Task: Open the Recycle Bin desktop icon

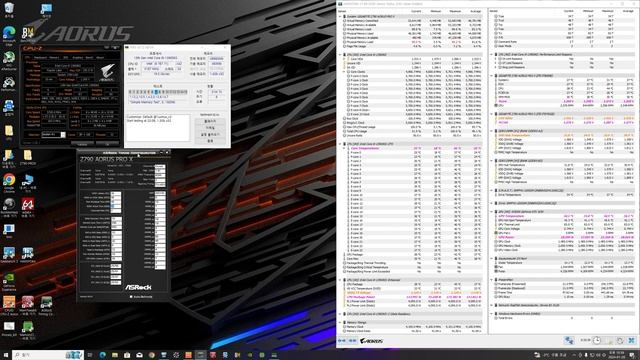Action: (x=9, y=9)
